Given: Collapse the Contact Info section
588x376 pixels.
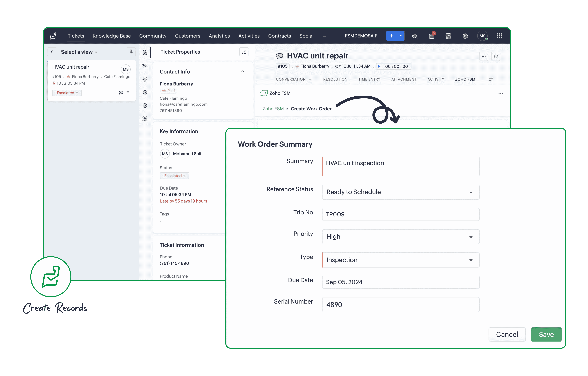Looking at the screenshot, I should coord(243,72).
